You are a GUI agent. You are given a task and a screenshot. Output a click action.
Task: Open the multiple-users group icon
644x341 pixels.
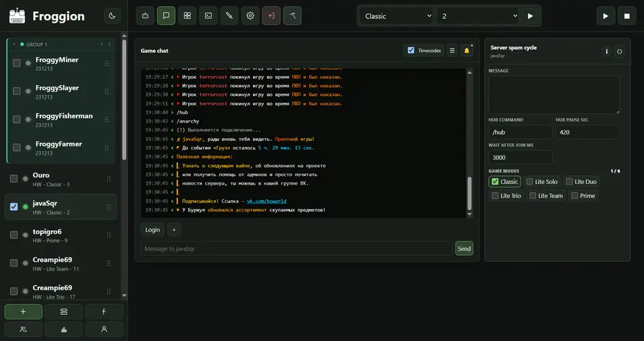[23, 329]
